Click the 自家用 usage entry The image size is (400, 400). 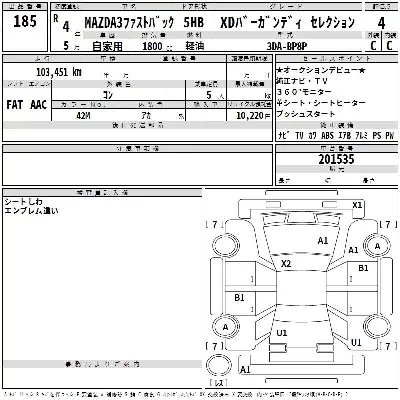coord(107,46)
